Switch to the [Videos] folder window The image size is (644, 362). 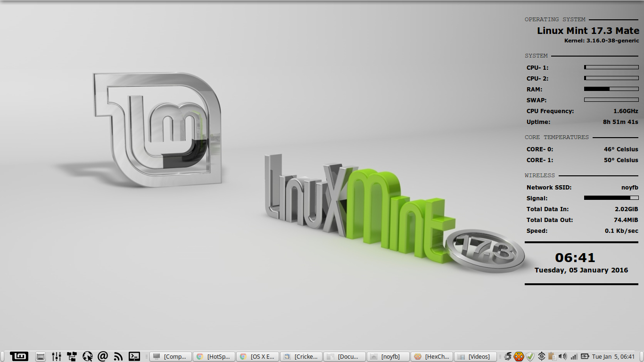pos(475,357)
